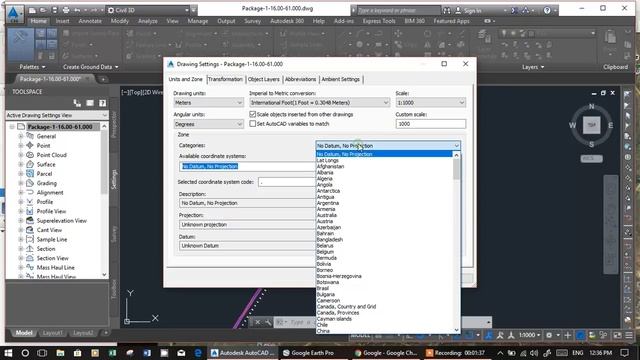Viewport: 640px width, 360px height.
Task: Select Afghanistan in the categories list
Action: (330, 167)
